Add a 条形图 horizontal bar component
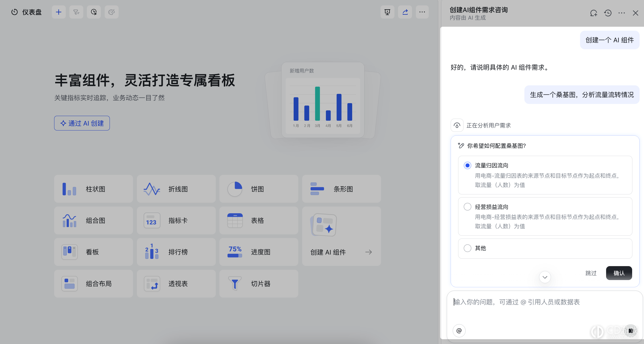 click(342, 189)
